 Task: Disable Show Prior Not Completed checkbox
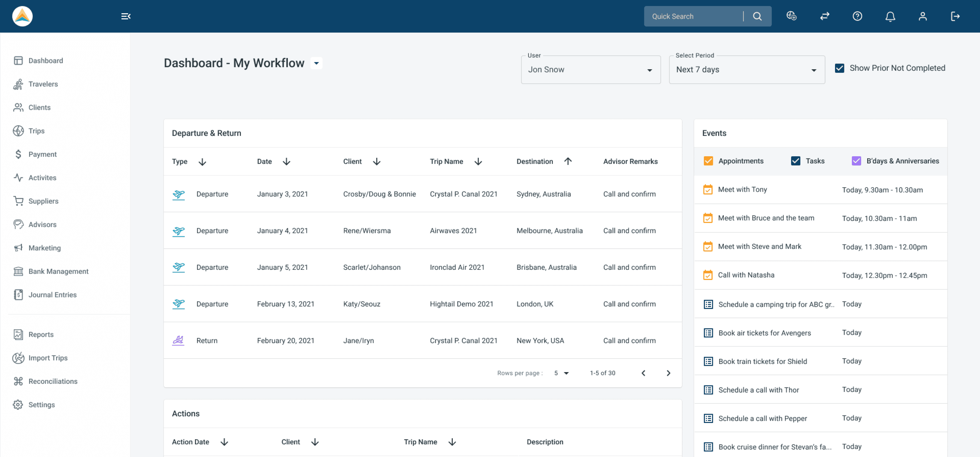pyautogui.click(x=839, y=68)
